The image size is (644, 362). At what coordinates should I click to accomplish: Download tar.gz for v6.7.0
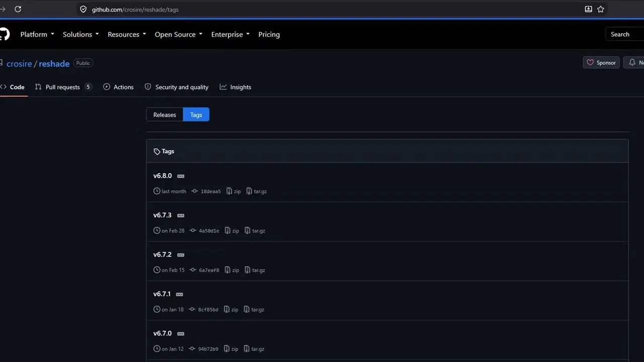[254, 349]
